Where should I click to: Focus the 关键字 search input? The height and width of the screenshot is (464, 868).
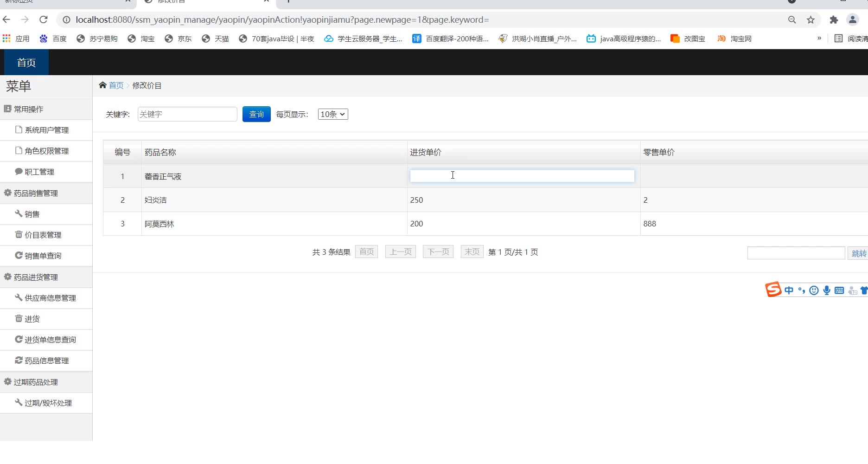tap(187, 114)
